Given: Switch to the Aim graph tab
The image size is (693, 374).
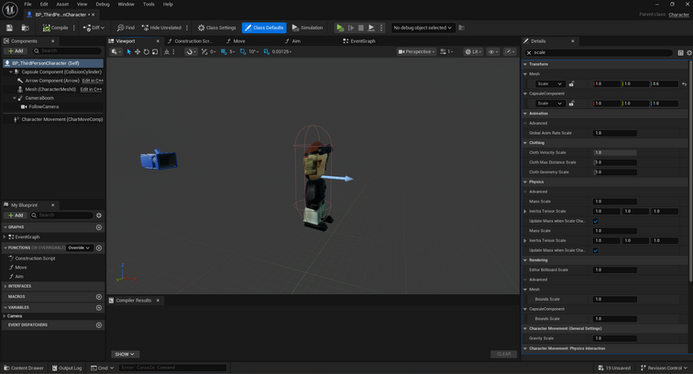Looking at the screenshot, I should (293, 41).
